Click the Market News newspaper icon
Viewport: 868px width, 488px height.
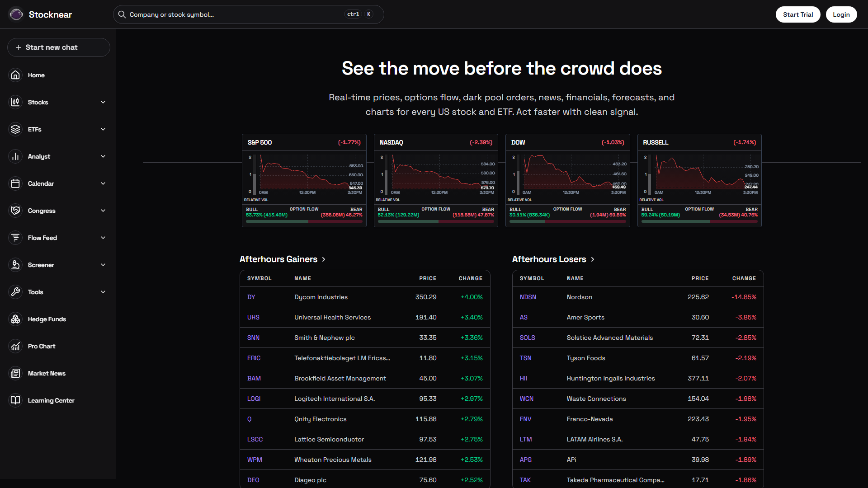[15, 373]
